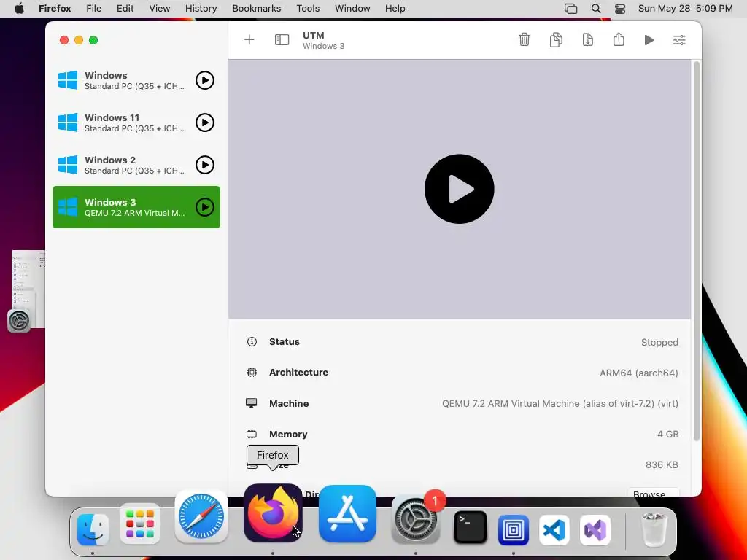The width and height of the screenshot is (747, 560).
Task: Open VM settings sliders icon
Action: [679, 40]
